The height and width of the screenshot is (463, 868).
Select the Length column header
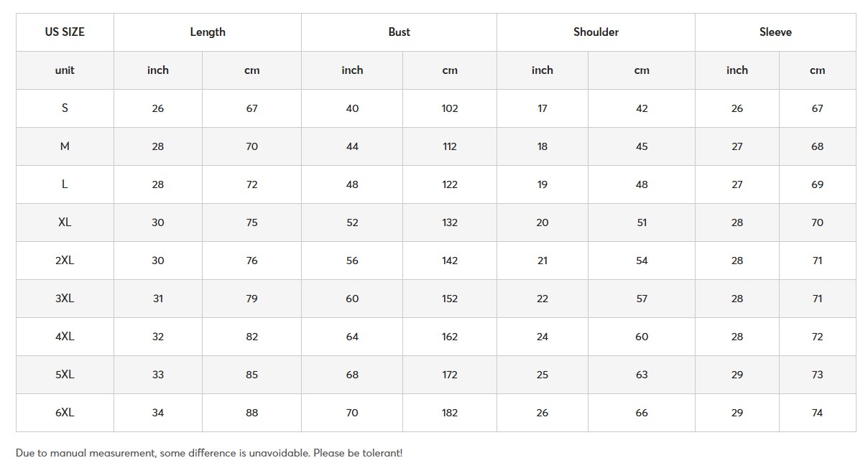[208, 32]
